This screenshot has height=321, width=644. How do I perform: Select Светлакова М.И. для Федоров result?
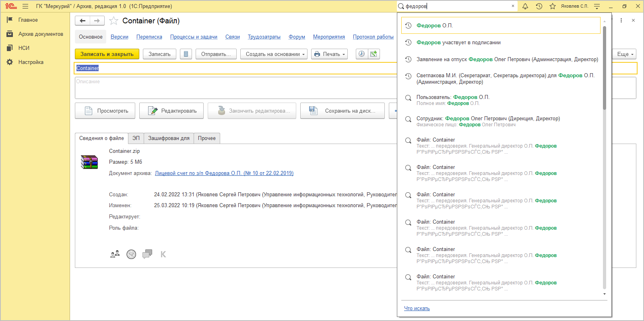(501, 78)
